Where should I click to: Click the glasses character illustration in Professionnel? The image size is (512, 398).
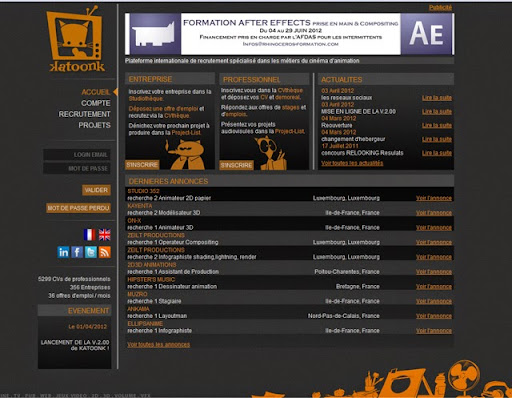pos(270,153)
